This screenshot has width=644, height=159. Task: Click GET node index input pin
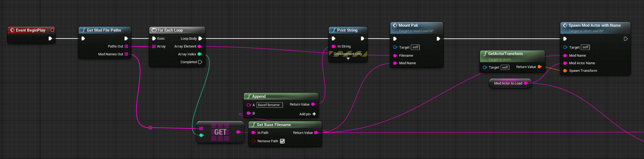[201, 135]
